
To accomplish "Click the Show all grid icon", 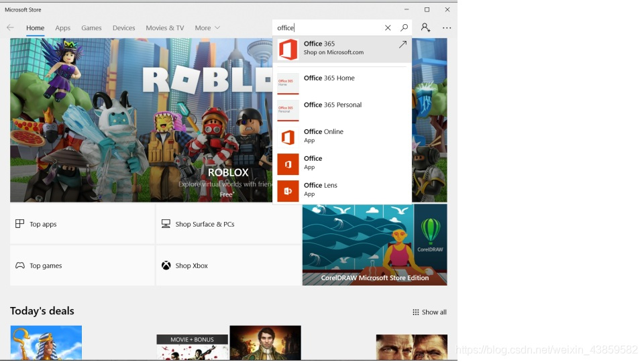I will [x=416, y=312].
